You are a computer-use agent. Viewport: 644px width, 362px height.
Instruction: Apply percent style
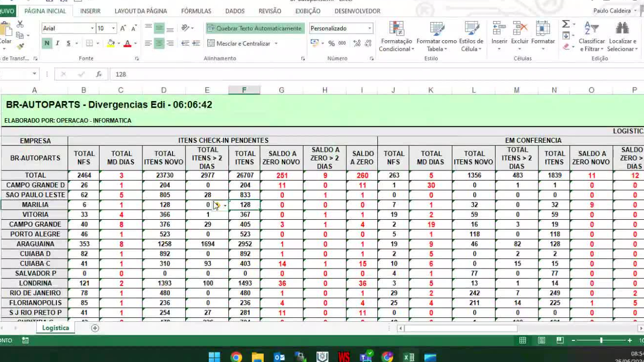pyautogui.click(x=332, y=44)
